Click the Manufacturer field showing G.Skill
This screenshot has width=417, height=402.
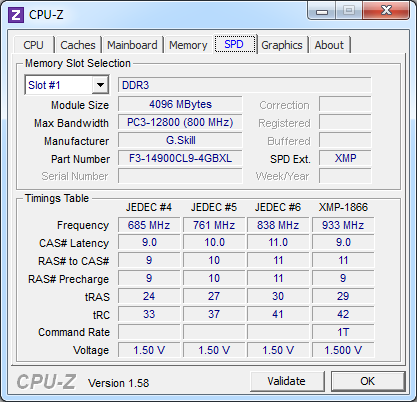[180, 140]
